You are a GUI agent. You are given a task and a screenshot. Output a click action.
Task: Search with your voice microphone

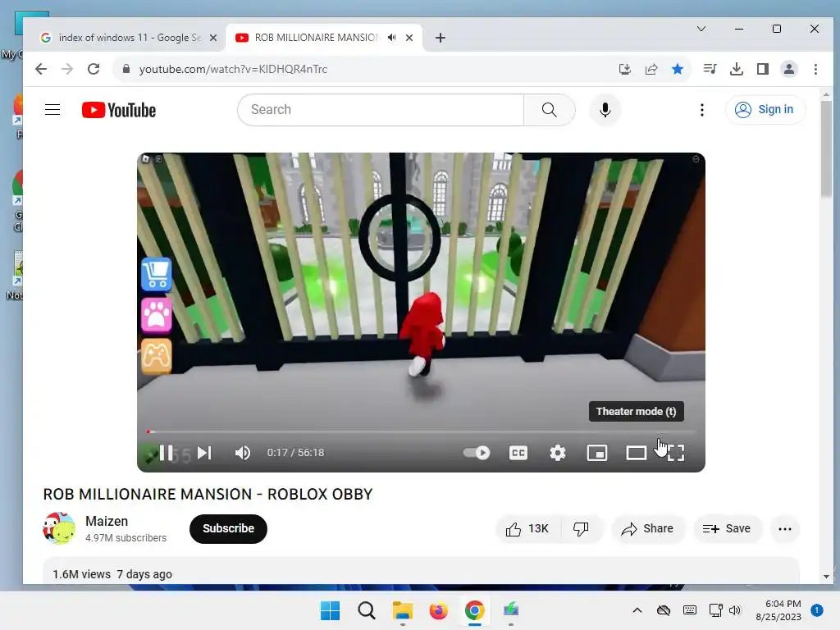point(605,110)
